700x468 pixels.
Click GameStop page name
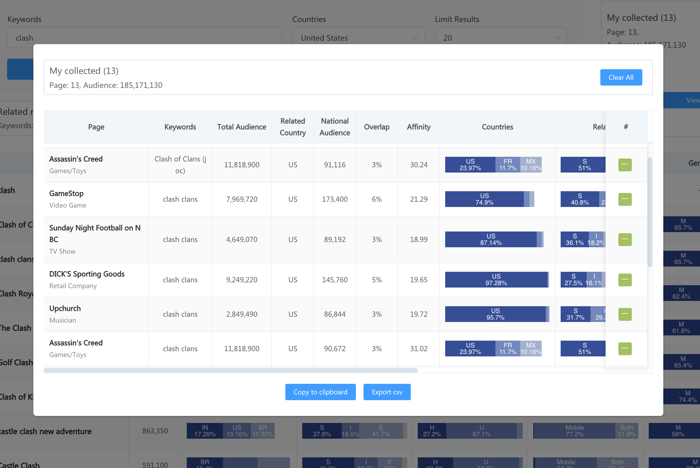pos(66,193)
